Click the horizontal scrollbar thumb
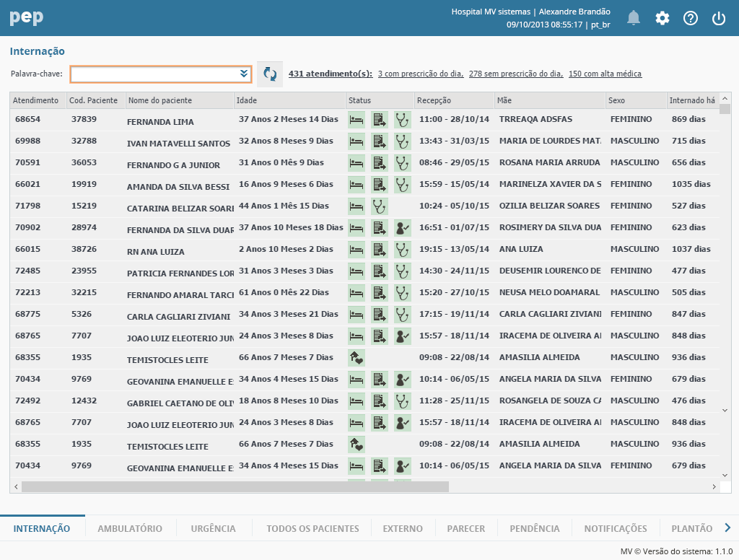Image resolution: width=739 pixels, height=560 pixels. tap(235, 487)
